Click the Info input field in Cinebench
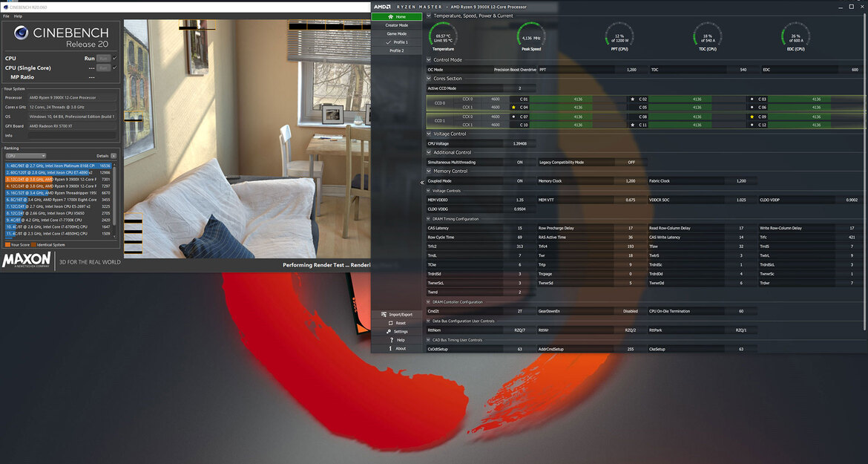The width and height of the screenshot is (868, 464). coord(73,135)
